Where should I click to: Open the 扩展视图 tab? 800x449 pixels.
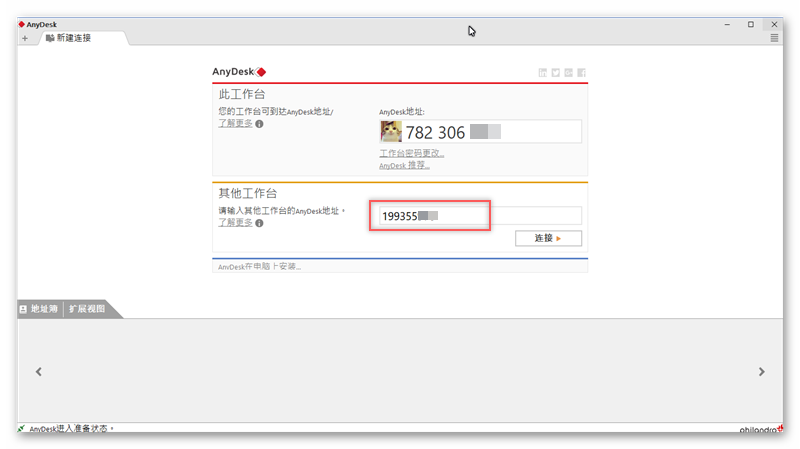tap(87, 309)
